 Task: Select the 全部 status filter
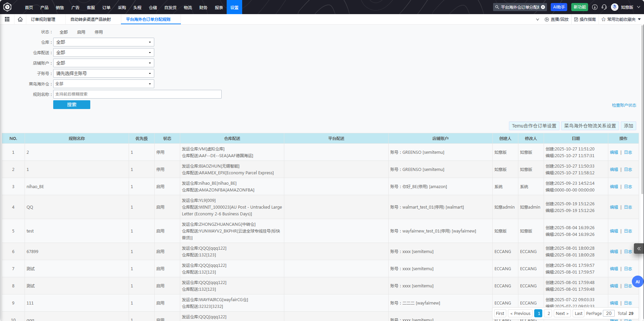pyautogui.click(x=64, y=32)
